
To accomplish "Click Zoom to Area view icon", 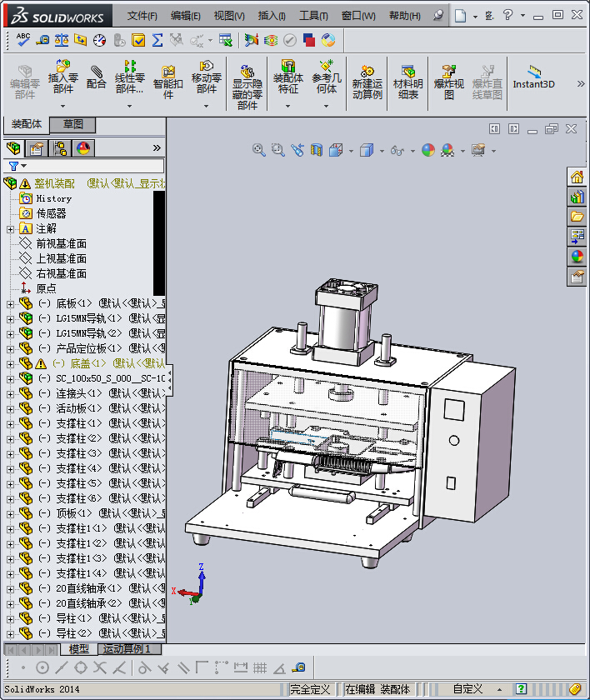I will tap(278, 150).
